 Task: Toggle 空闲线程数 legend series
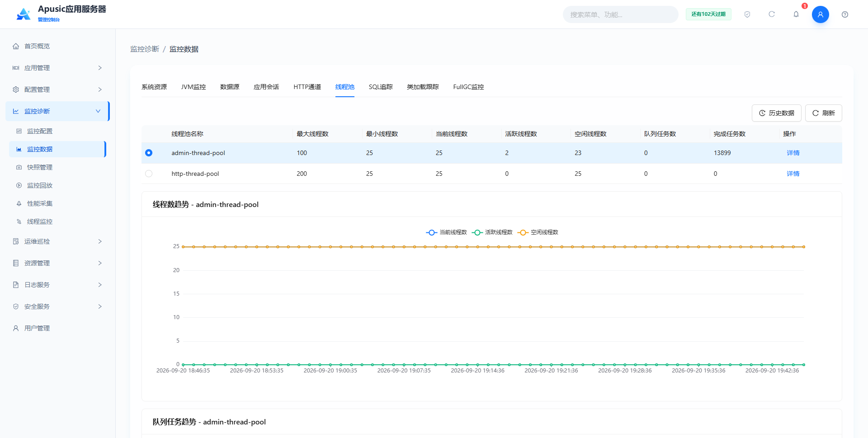tap(538, 232)
